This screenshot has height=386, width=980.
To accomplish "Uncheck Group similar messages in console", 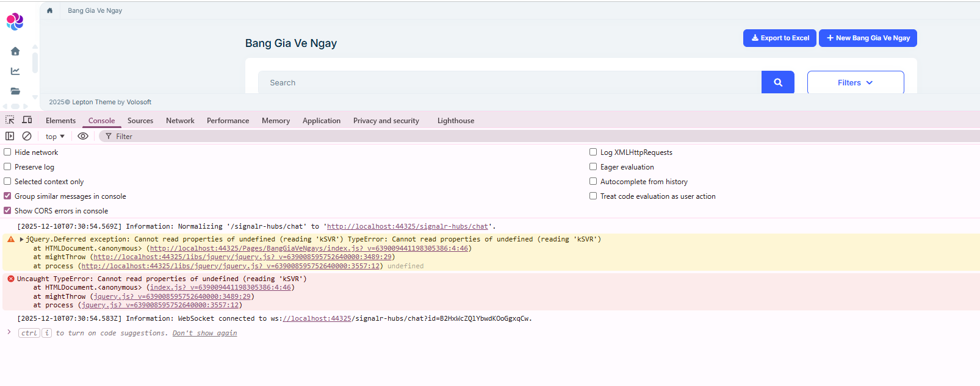I will tap(8, 196).
